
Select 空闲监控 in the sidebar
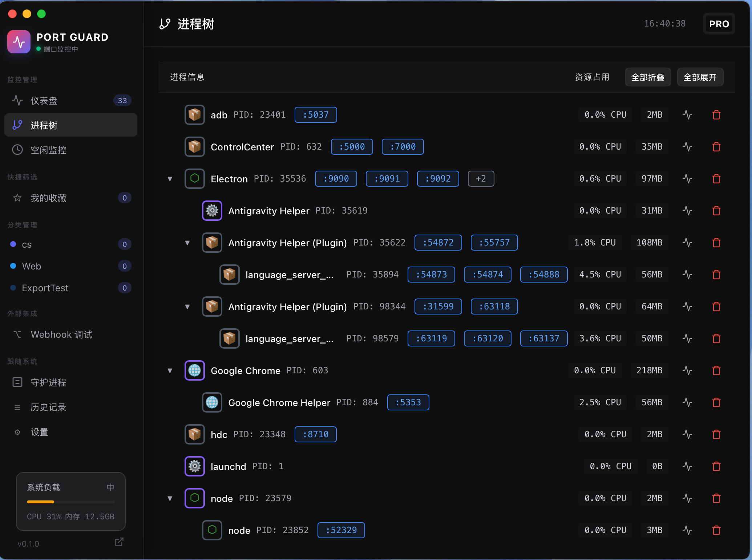tap(48, 150)
